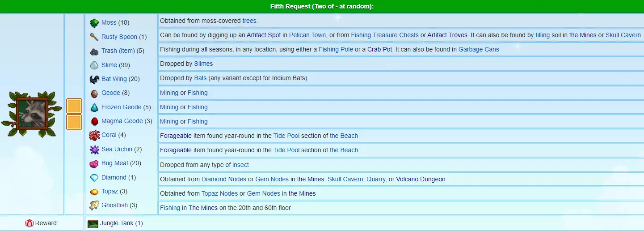Open the Garbage Cans link
644x231 pixels.
pos(479,49)
